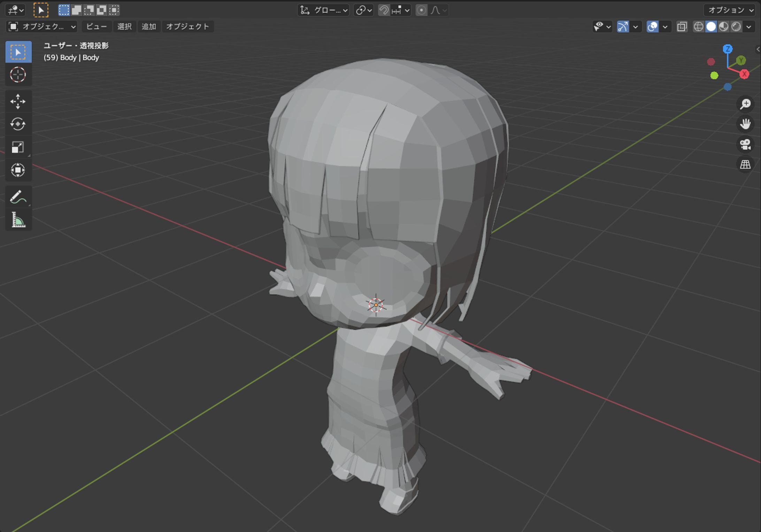Toggle X-ray viewing mode

pyautogui.click(x=682, y=26)
